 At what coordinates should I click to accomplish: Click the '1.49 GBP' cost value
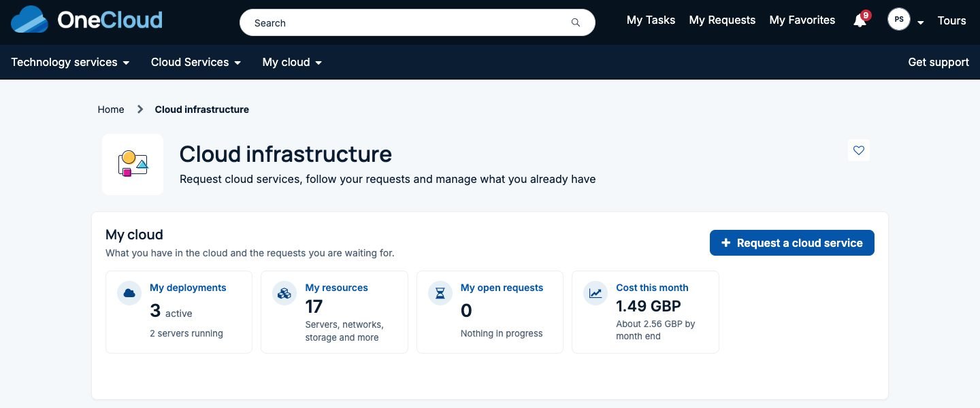tap(649, 306)
